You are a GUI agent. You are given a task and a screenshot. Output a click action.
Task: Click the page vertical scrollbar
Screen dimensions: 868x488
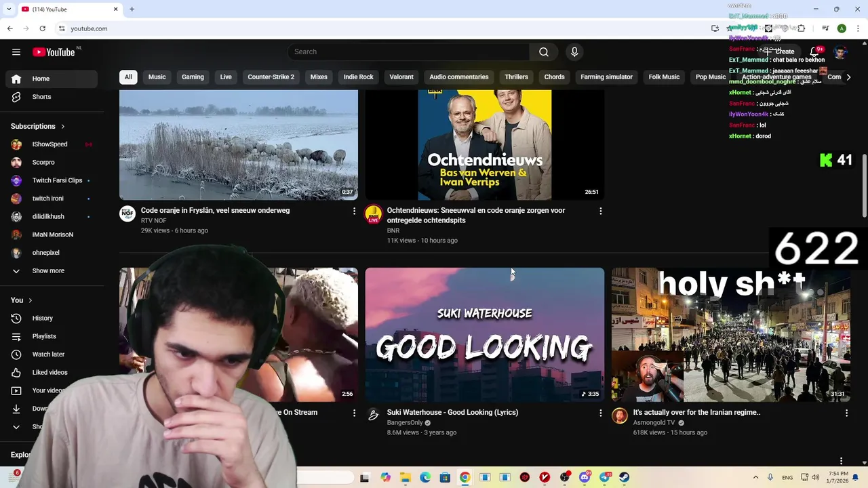click(864, 186)
